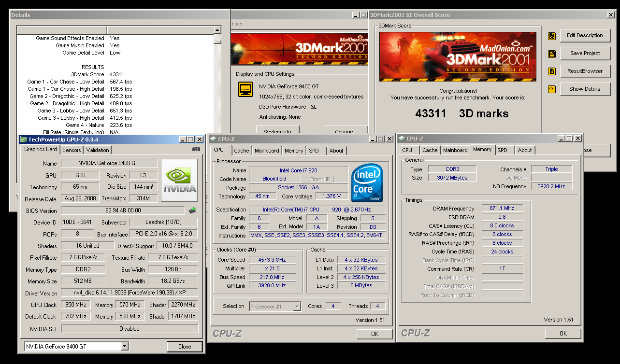
Task: Click the Change button in 3DMark2001
Action: click(x=345, y=130)
